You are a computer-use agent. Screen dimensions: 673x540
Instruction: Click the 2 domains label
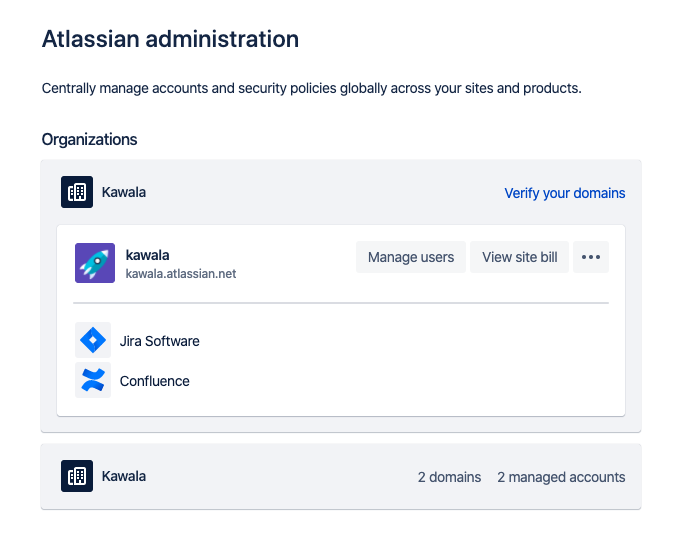(449, 477)
